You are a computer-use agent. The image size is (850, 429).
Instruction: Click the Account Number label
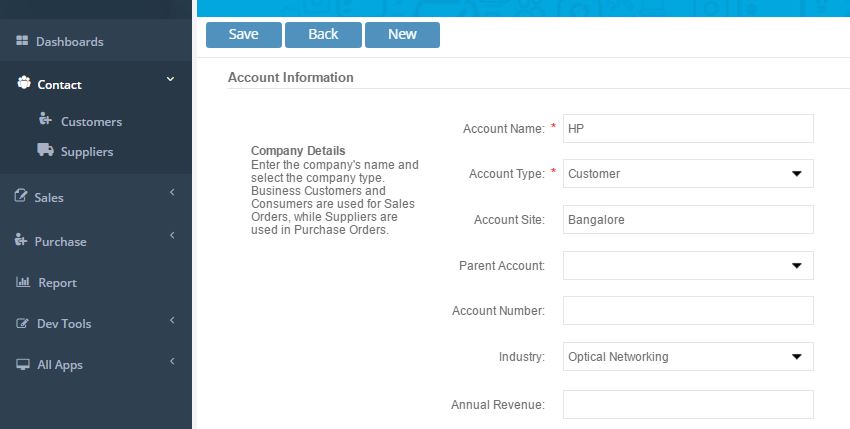pyautogui.click(x=498, y=311)
